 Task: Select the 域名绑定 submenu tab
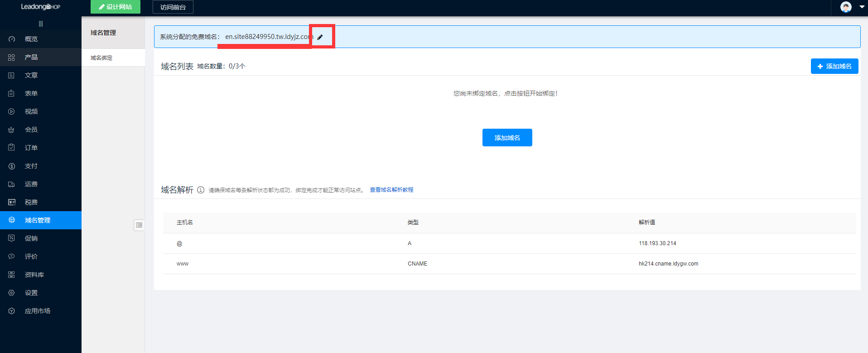101,58
